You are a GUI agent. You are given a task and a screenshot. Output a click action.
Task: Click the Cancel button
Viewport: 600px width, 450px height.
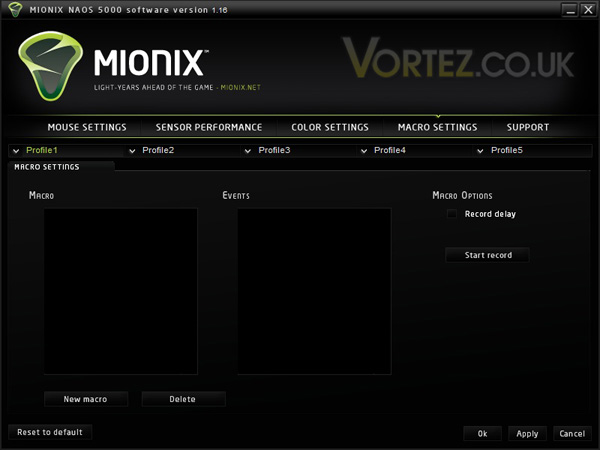coord(572,434)
